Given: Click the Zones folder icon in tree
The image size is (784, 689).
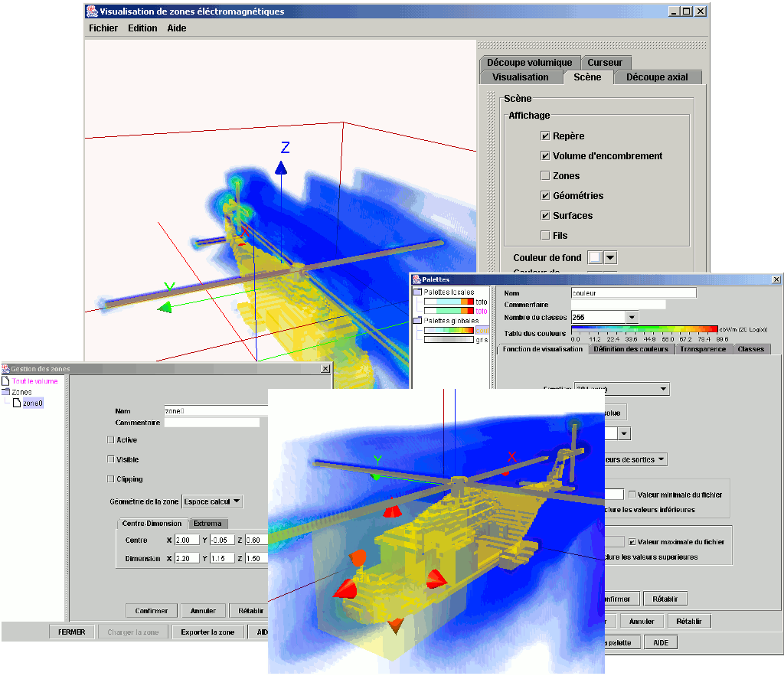Looking at the screenshot, I should 6,392.
